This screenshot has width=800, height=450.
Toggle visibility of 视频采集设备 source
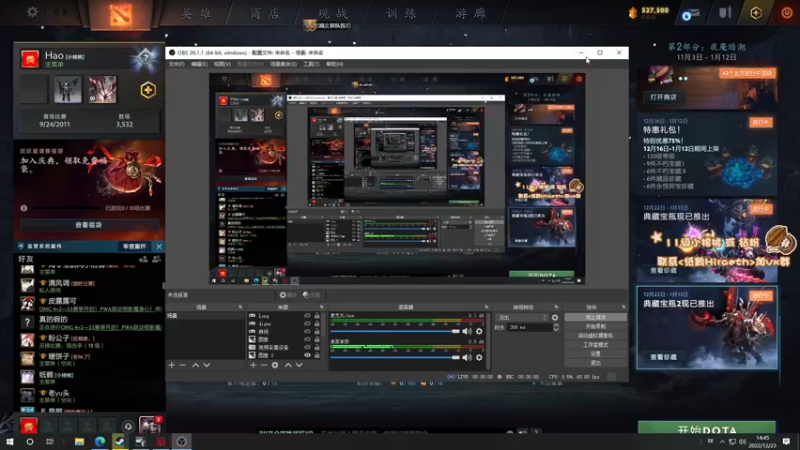coord(307,347)
